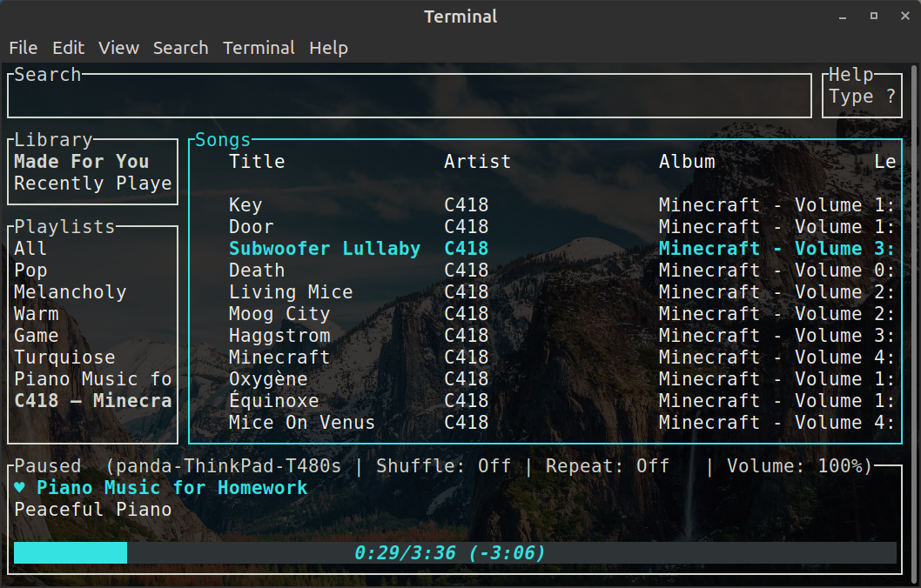
Task: Select the song Oxygène
Action: 268,379
